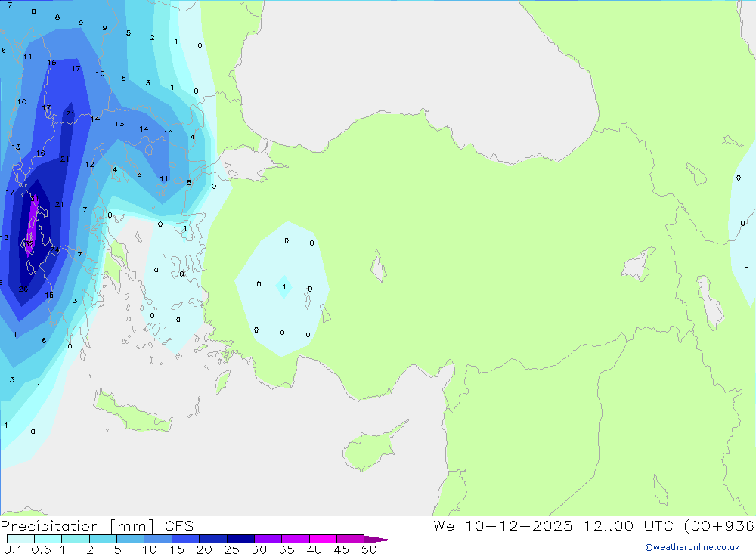
Task: Choose the 15–20 mm legend swatch
Action: [185, 539]
